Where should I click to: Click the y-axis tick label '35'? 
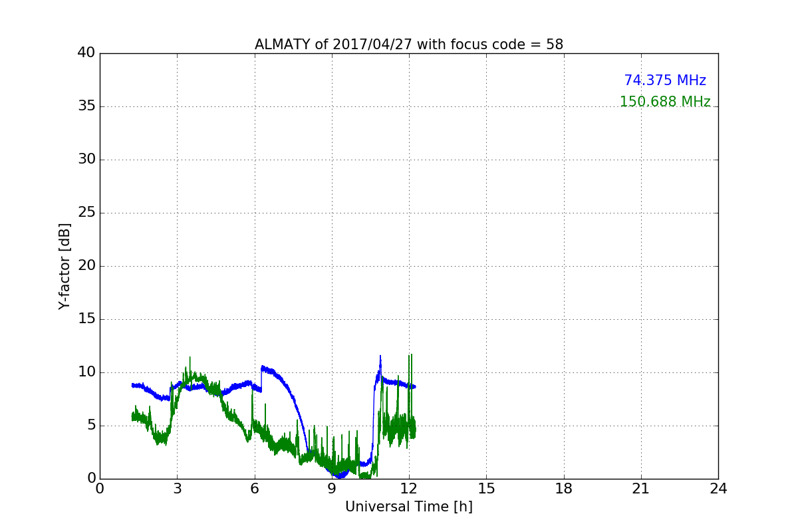(x=86, y=106)
